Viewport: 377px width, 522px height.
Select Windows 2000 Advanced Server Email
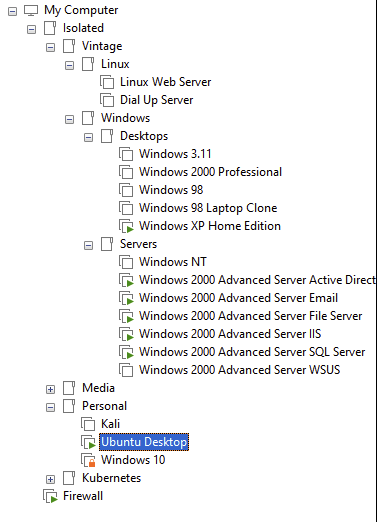tap(238, 298)
